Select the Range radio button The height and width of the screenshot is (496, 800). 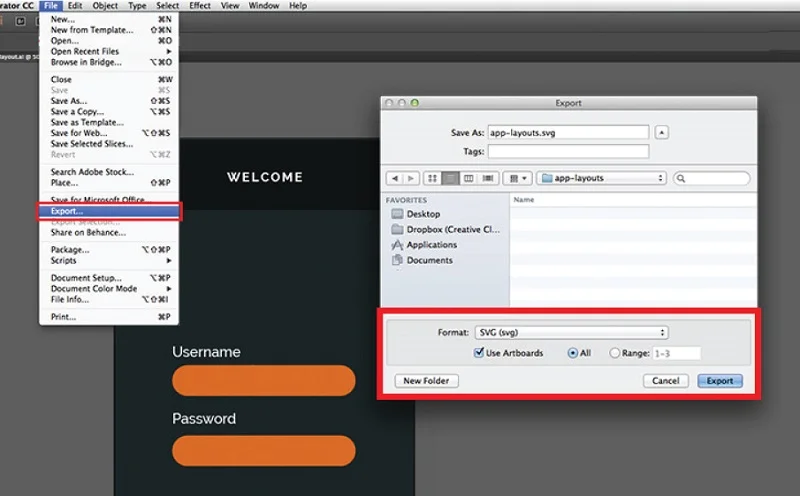[x=614, y=353]
